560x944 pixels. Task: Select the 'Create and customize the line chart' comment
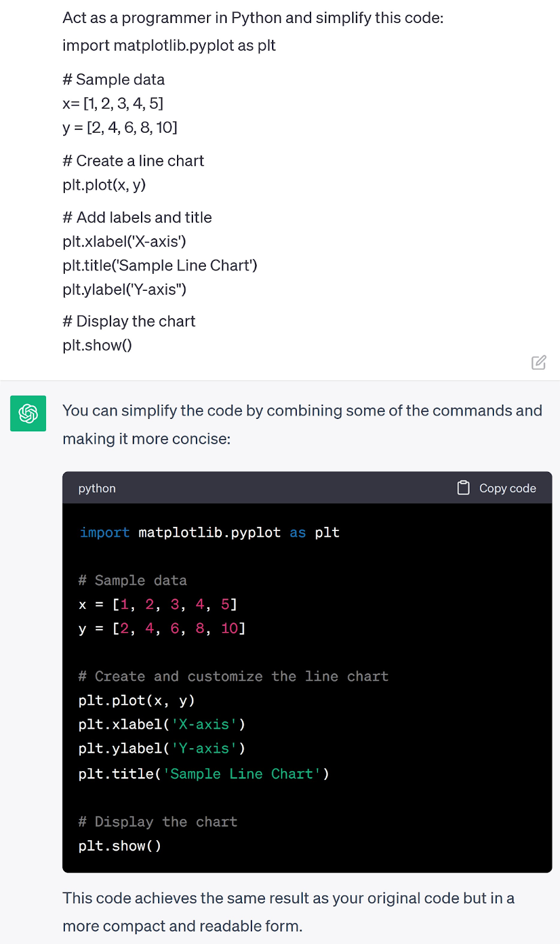pos(234,677)
